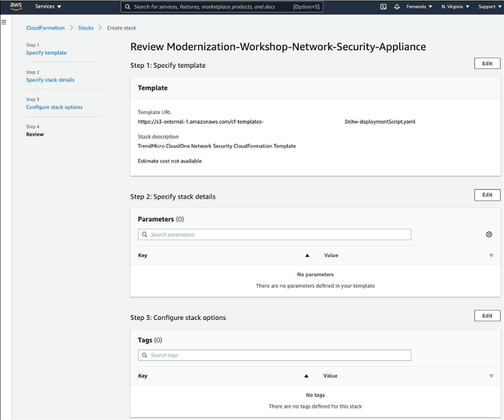Focus the Search tags input field
504x420 pixels.
274,355
